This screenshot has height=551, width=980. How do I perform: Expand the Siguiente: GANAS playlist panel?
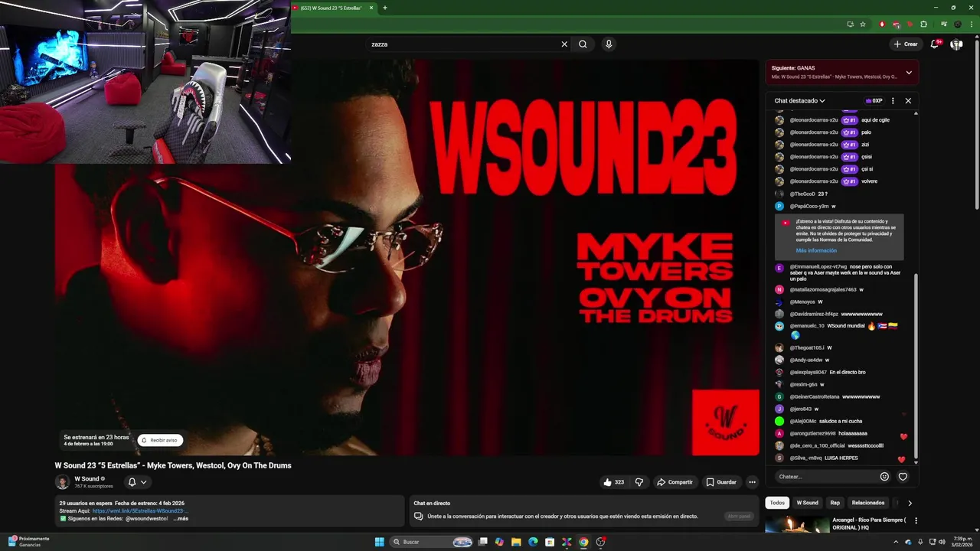pyautogui.click(x=909, y=73)
